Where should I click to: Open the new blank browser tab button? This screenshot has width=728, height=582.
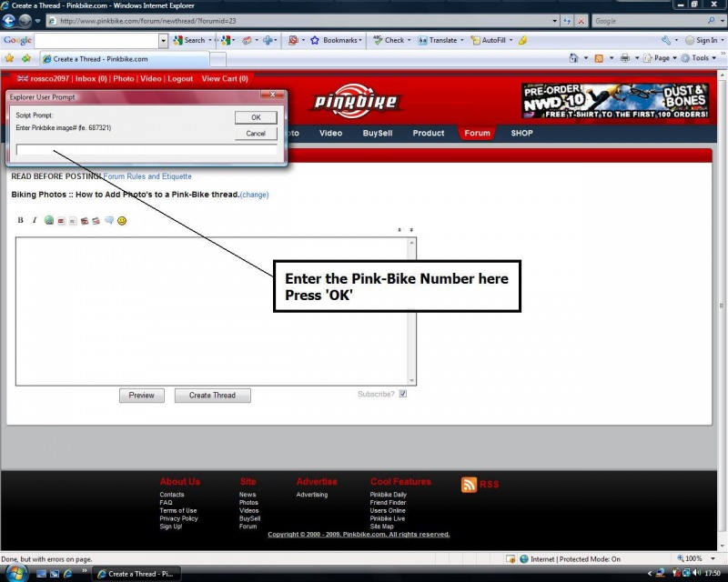coord(218,59)
